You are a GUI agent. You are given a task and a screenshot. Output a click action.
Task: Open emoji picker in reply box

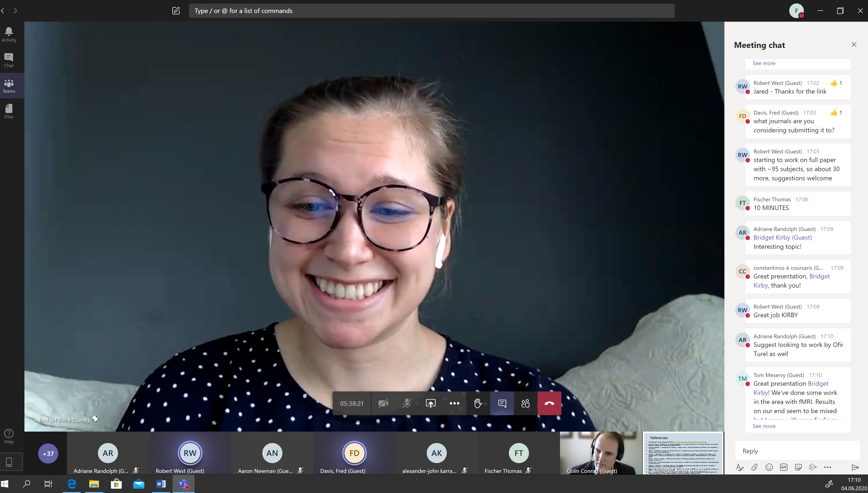(x=769, y=467)
